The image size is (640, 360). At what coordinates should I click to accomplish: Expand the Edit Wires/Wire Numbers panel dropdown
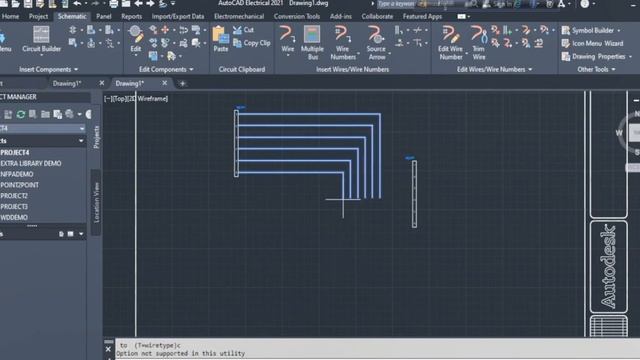pos(530,70)
